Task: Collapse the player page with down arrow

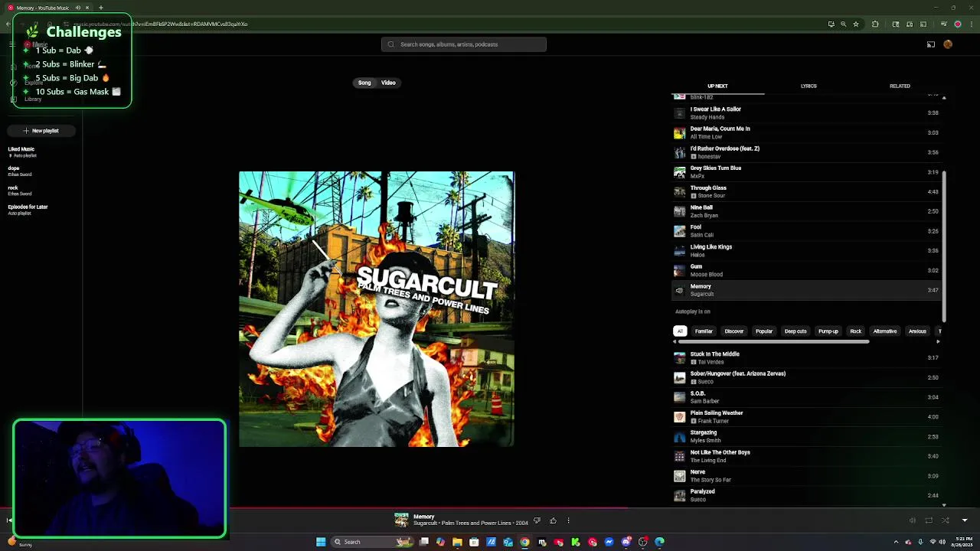Action: coord(965,520)
